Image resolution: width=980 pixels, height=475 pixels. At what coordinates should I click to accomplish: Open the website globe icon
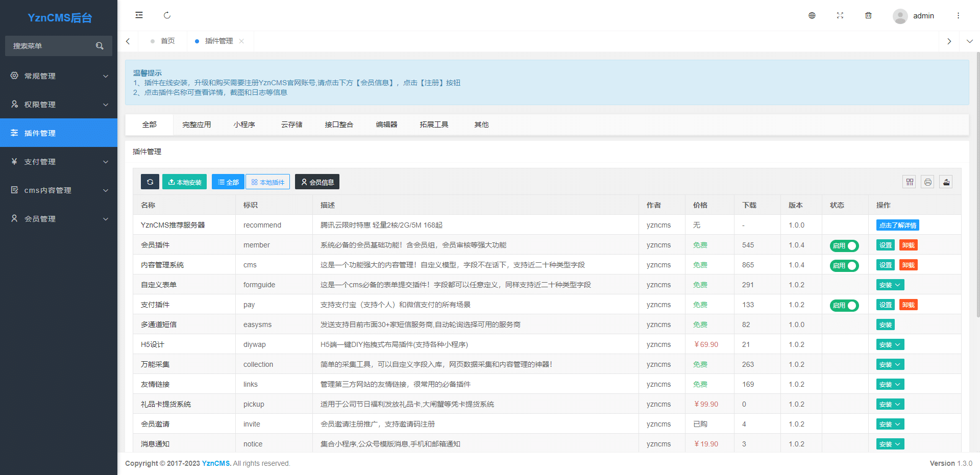click(x=812, y=15)
